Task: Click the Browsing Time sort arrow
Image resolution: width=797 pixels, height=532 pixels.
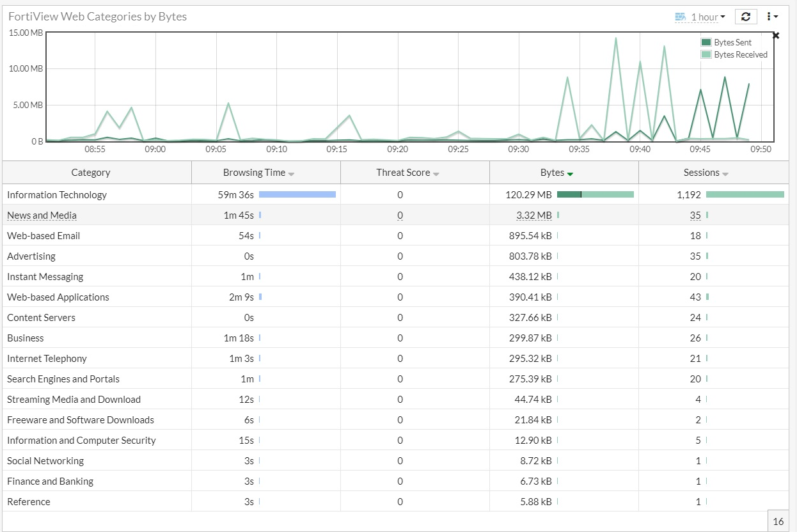Action: pos(292,174)
